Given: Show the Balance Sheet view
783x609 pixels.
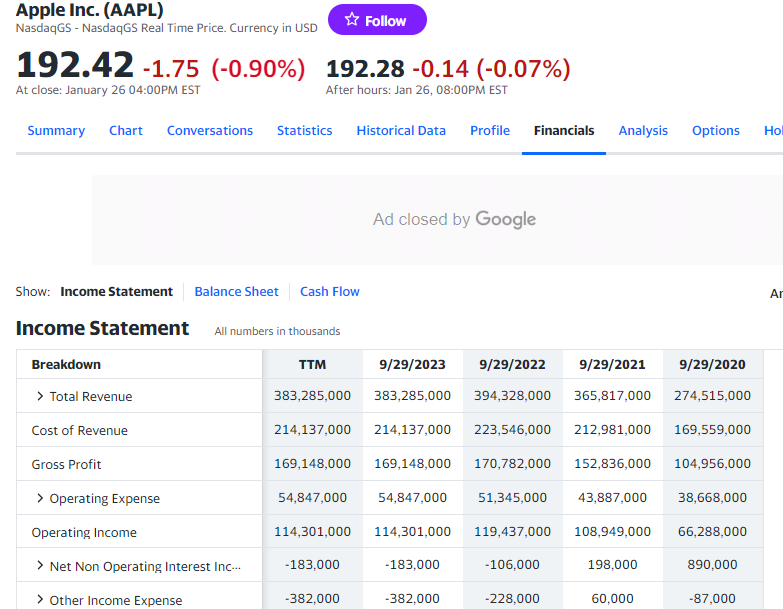Looking at the screenshot, I should point(236,292).
